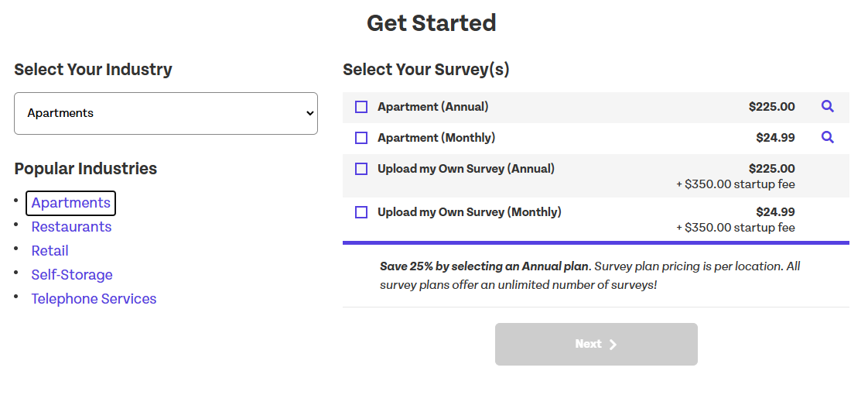The width and height of the screenshot is (868, 395).
Task: Click the Apartment (Annual) survey label
Action: (x=433, y=107)
